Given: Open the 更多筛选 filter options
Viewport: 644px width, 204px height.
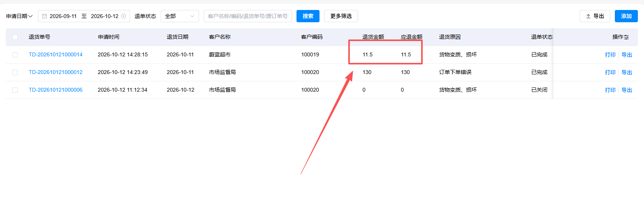Looking at the screenshot, I should [x=341, y=16].
